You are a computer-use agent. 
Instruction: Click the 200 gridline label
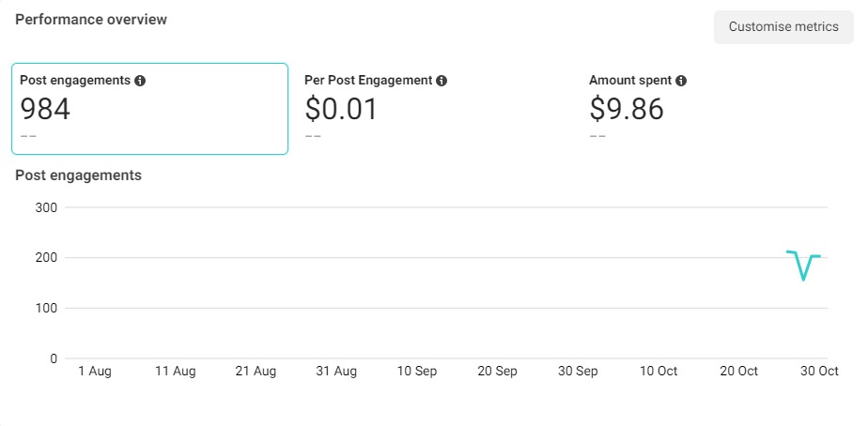point(46,258)
